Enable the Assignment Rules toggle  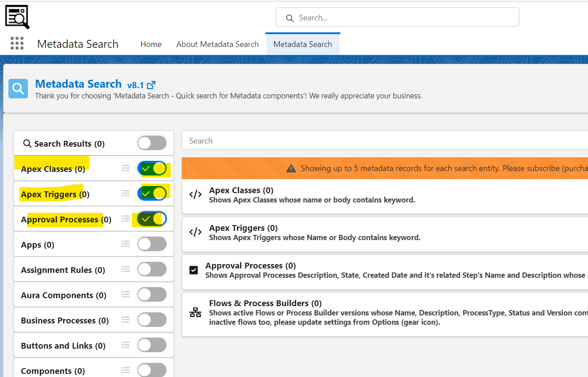[x=152, y=269]
